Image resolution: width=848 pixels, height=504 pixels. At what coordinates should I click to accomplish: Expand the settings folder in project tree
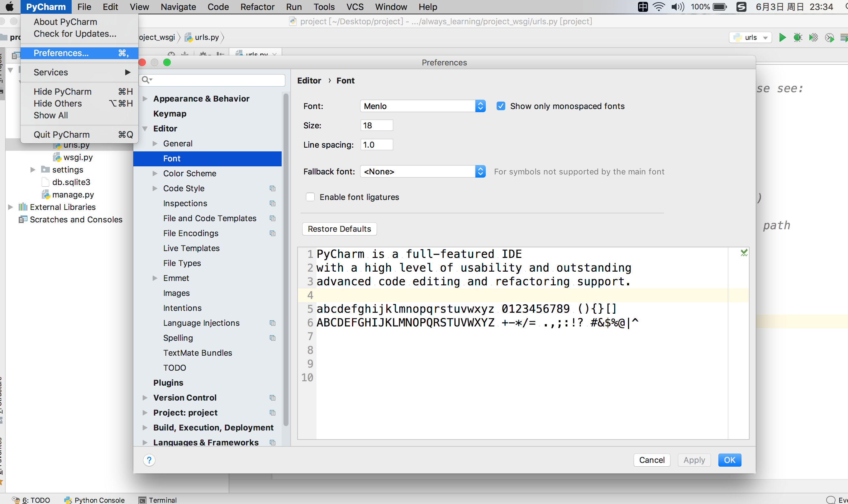point(33,170)
